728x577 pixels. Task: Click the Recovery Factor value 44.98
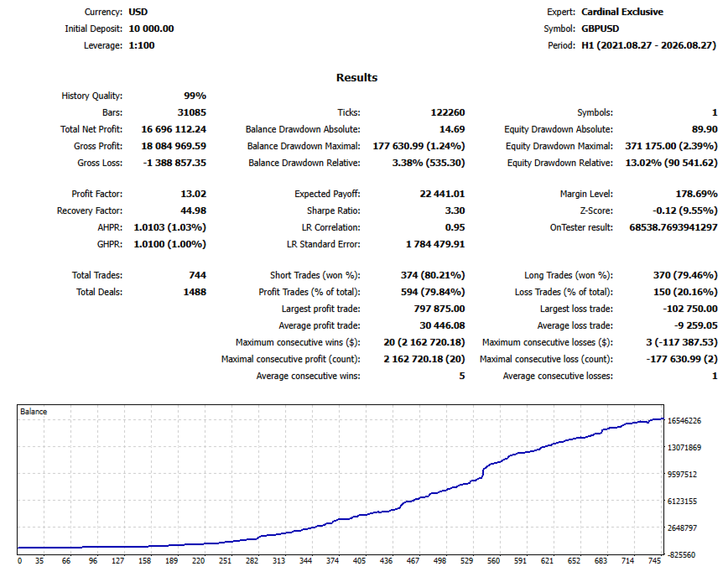[x=193, y=211]
